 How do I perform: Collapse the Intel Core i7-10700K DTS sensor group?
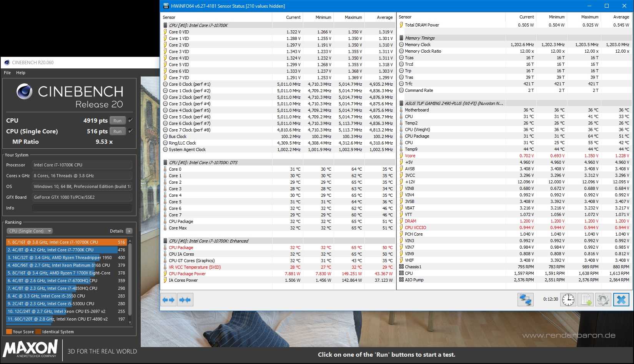[x=165, y=163]
